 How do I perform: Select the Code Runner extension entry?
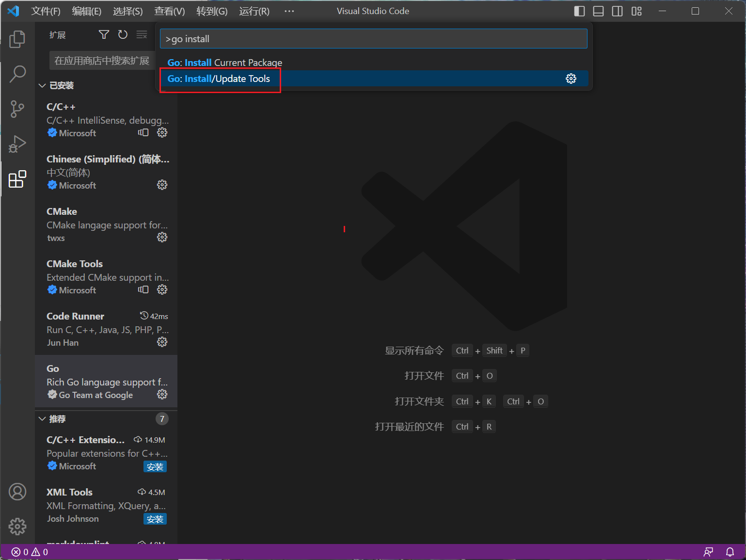[x=106, y=329]
